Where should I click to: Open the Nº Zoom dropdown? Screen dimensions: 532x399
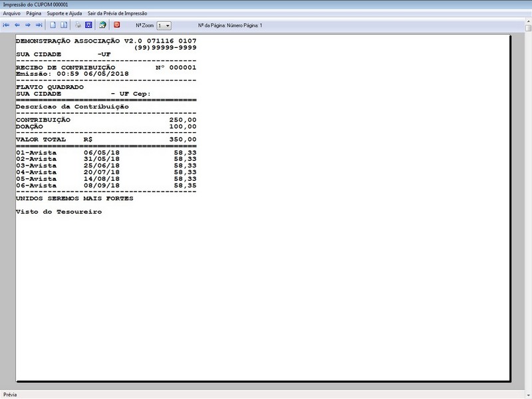pyautogui.click(x=164, y=25)
